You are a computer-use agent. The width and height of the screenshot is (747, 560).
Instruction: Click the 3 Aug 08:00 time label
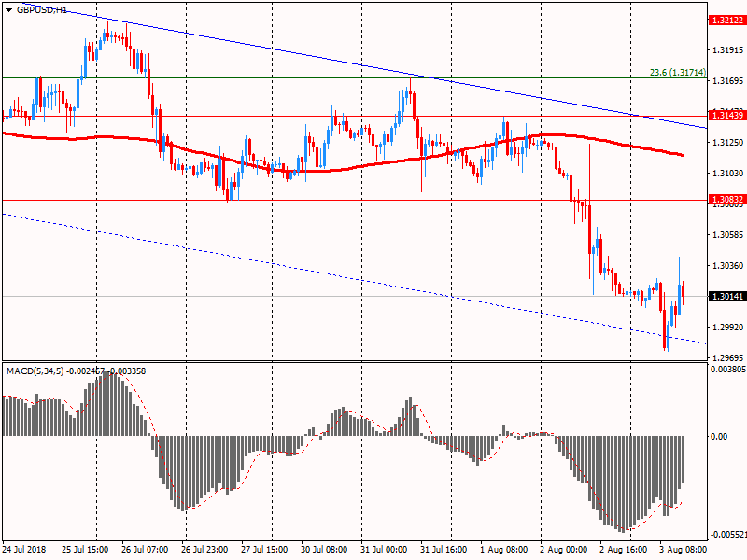click(x=683, y=550)
